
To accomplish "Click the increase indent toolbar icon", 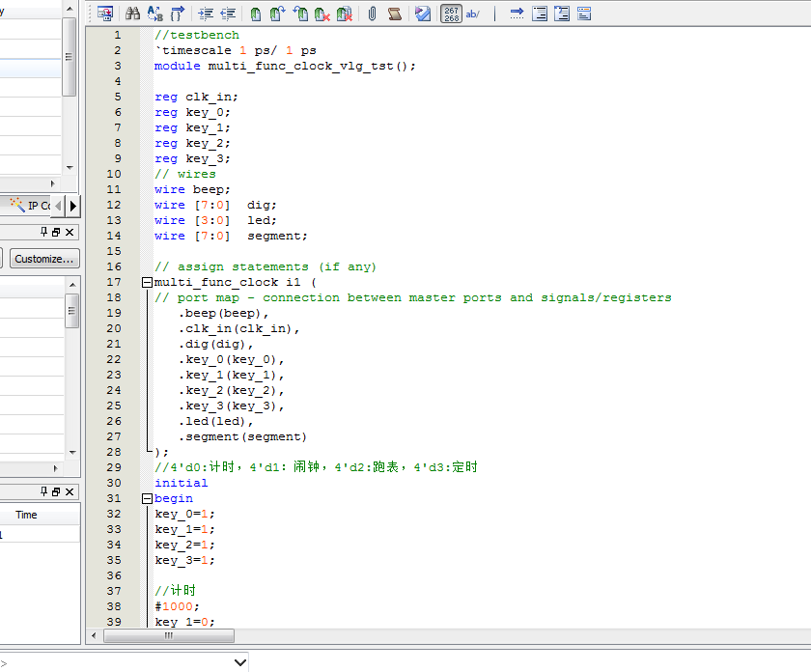I will [x=206, y=14].
